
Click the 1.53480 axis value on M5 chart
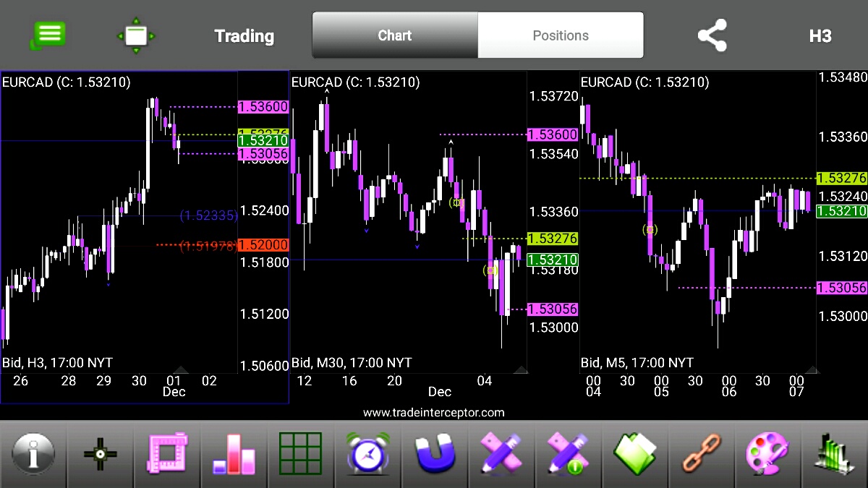coord(843,77)
